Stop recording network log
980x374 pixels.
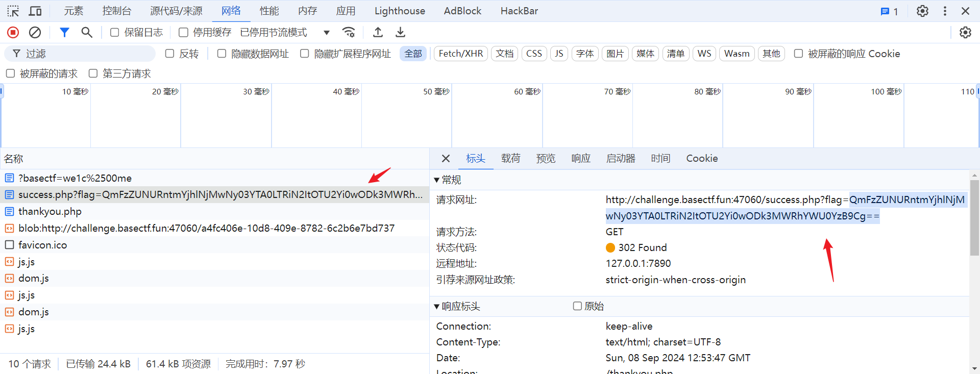(13, 33)
